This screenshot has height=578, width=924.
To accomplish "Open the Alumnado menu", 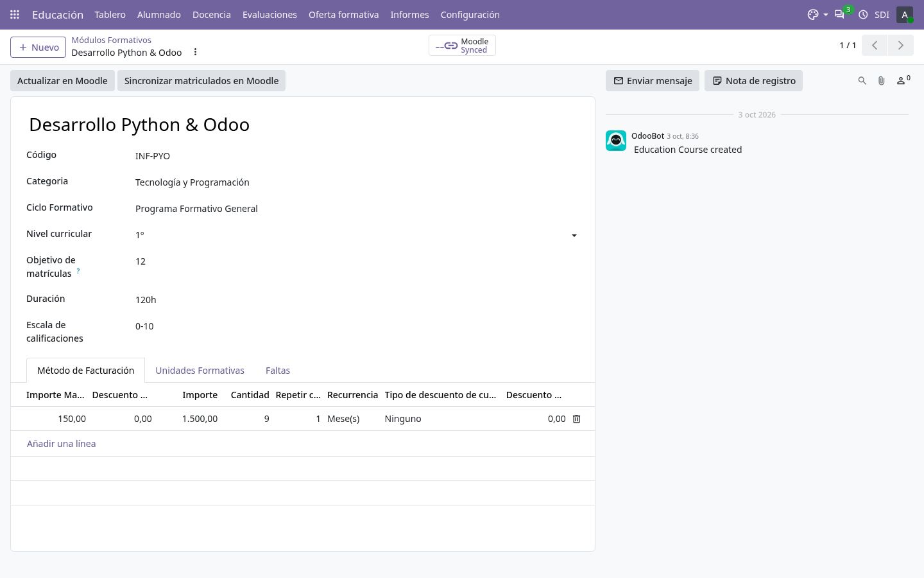I will [159, 14].
